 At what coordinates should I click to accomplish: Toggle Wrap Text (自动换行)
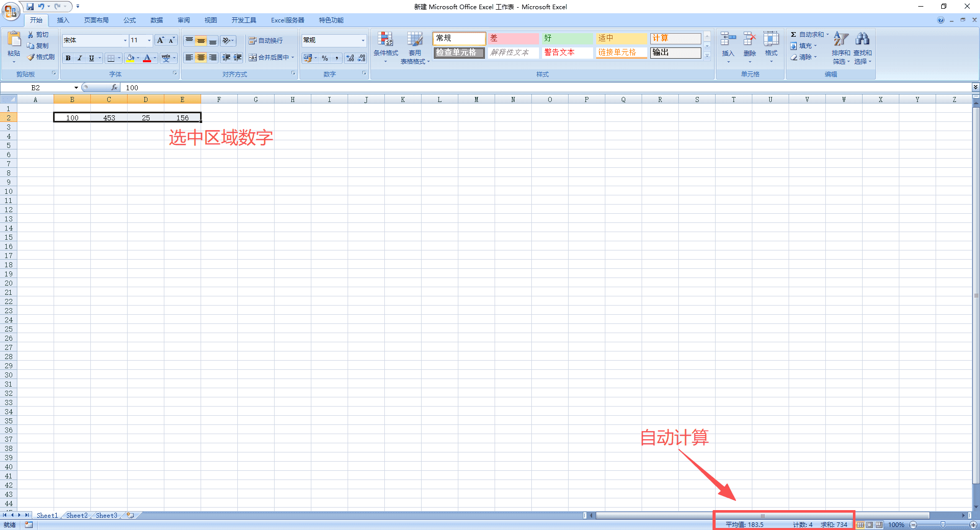(x=265, y=40)
